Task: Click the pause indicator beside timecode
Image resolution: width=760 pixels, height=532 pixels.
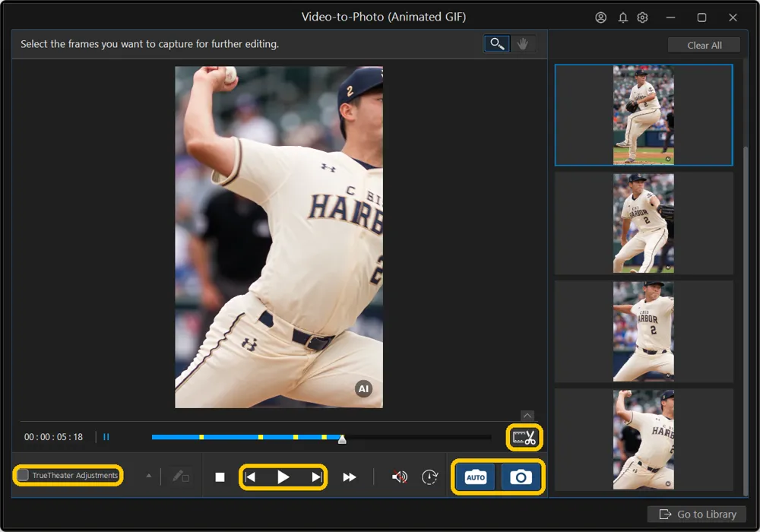Action: (x=106, y=437)
